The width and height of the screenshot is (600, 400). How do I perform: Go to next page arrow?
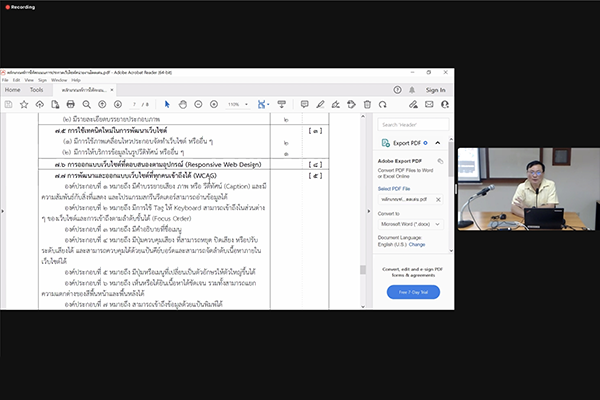(118, 104)
